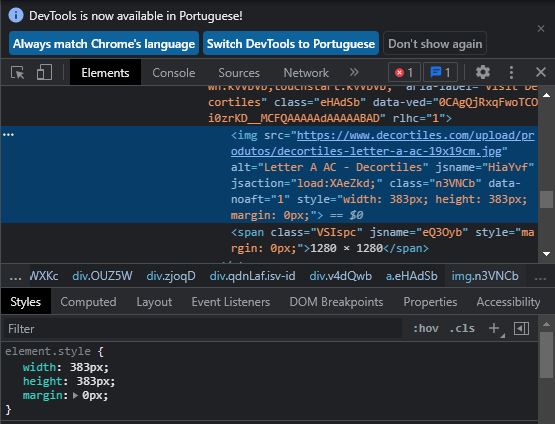555x424 pixels.
Task: Open the Properties tab
Action: tap(430, 302)
